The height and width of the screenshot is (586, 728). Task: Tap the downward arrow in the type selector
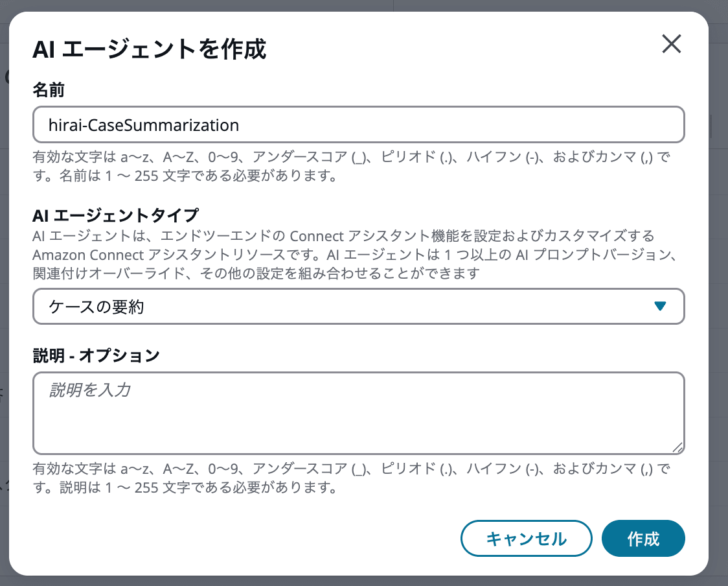661,306
